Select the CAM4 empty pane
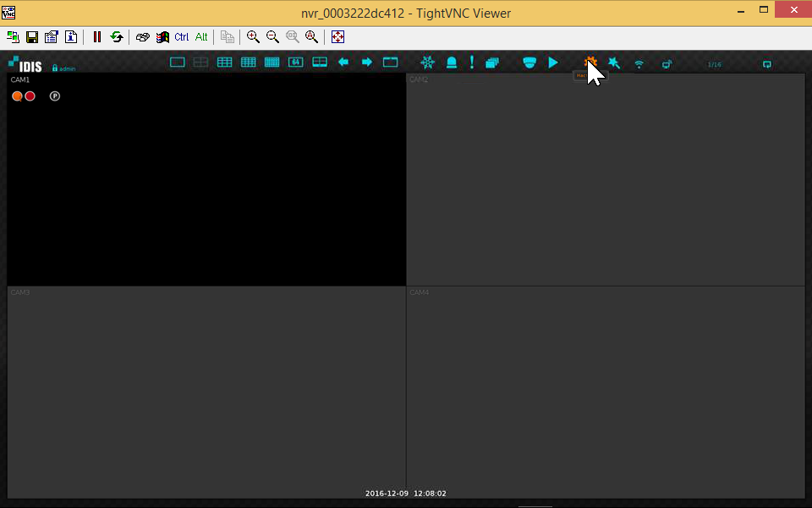The image size is (812, 508). coord(606,392)
